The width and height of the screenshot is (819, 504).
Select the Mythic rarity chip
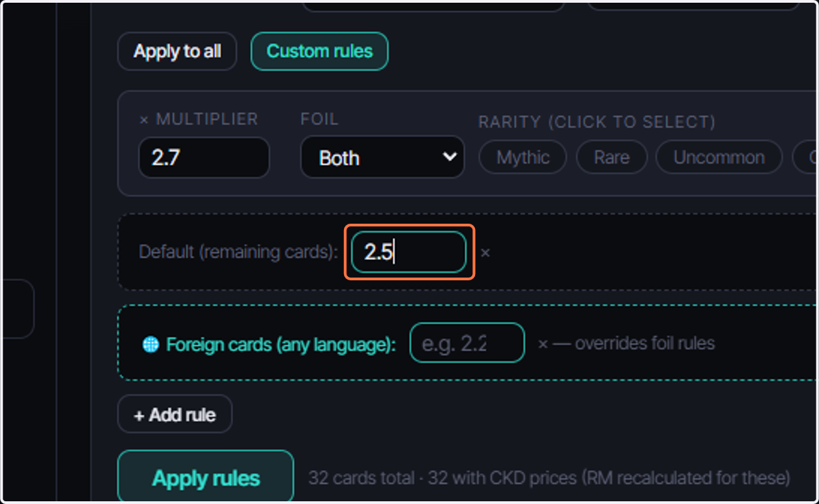click(x=523, y=158)
